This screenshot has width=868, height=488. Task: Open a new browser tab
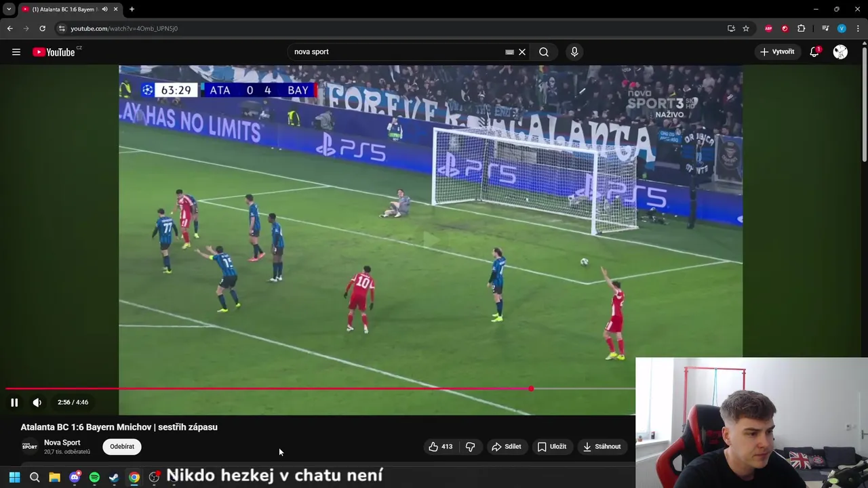coord(132,9)
